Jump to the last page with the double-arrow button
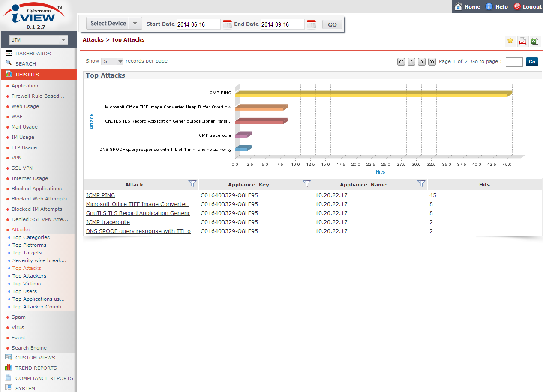The height and width of the screenshot is (392, 543). click(x=432, y=62)
